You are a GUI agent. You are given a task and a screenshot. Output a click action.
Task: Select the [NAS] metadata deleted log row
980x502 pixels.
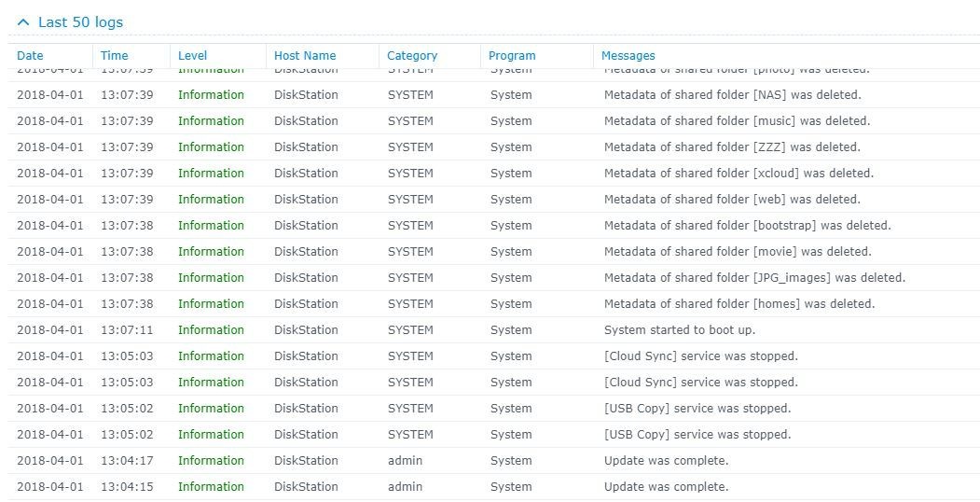coord(732,95)
